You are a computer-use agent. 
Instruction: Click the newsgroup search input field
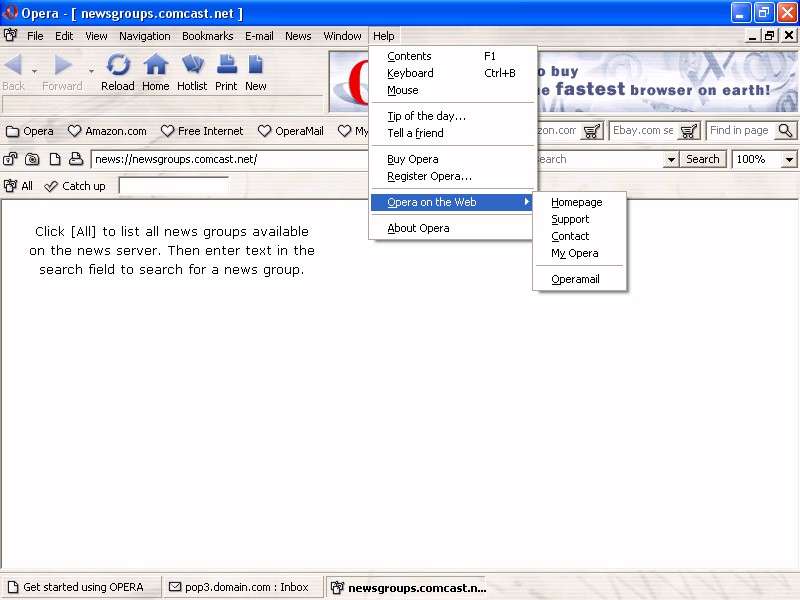(x=173, y=186)
